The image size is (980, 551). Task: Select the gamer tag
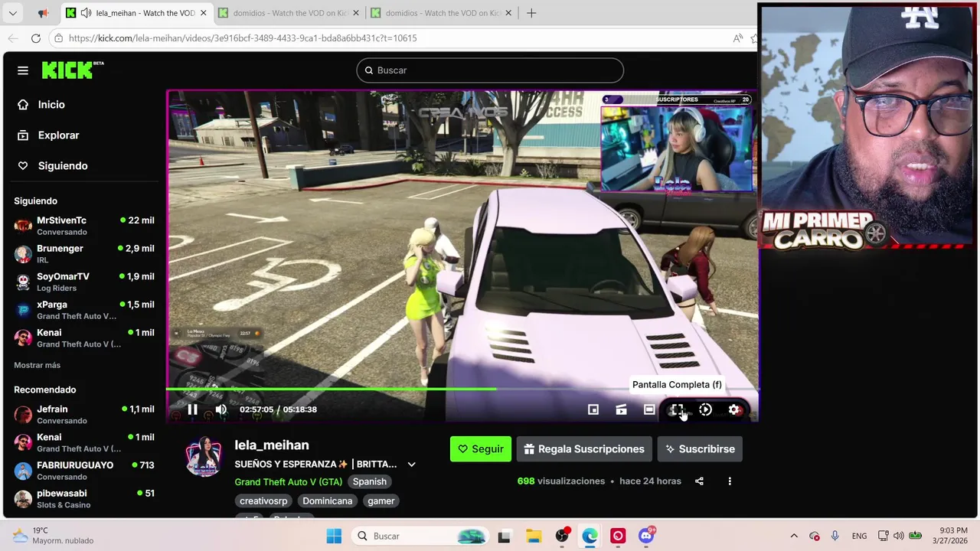click(x=381, y=501)
